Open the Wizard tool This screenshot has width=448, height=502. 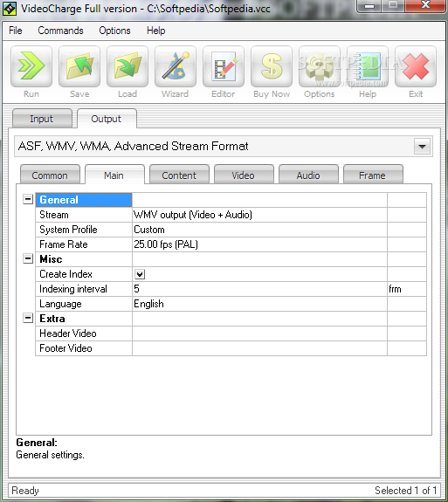pos(176,66)
